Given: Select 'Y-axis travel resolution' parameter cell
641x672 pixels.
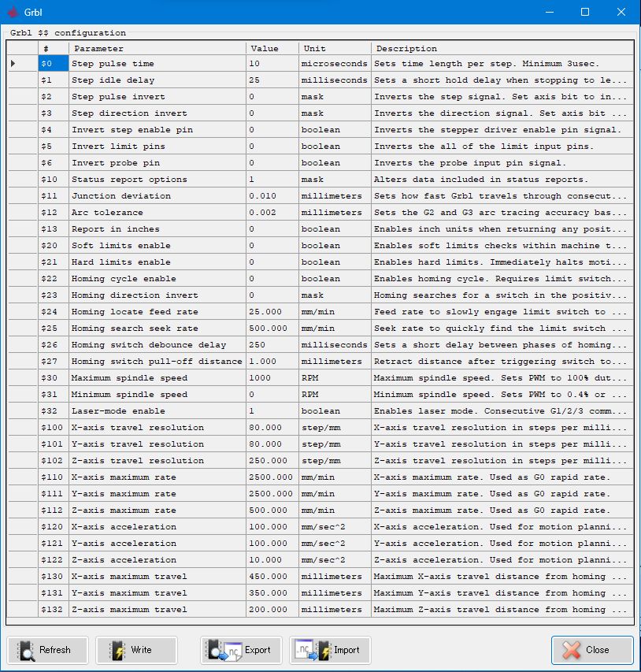Looking at the screenshot, I should click(x=157, y=444).
